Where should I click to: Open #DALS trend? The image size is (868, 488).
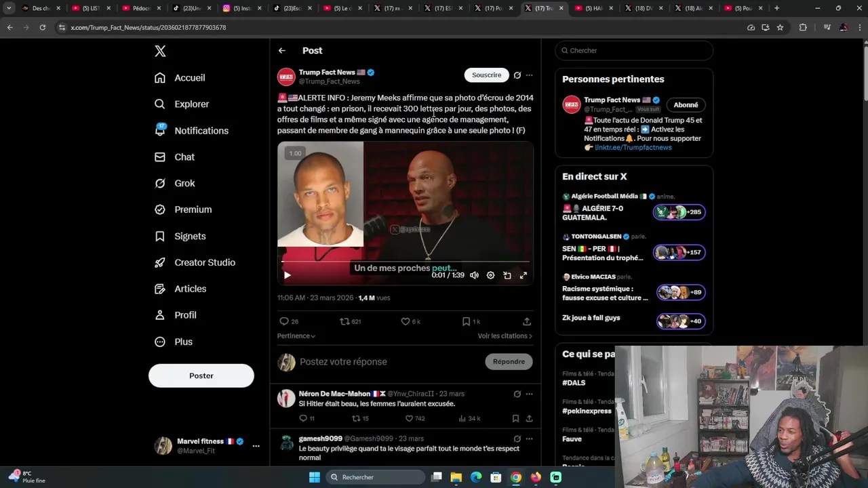(574, 383)
